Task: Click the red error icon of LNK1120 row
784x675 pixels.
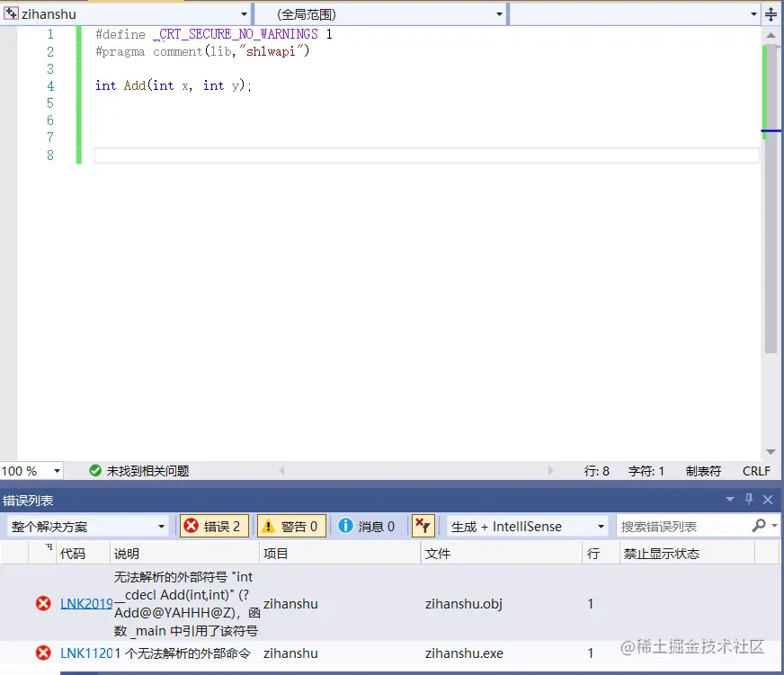Action: [x=43, y=653]
